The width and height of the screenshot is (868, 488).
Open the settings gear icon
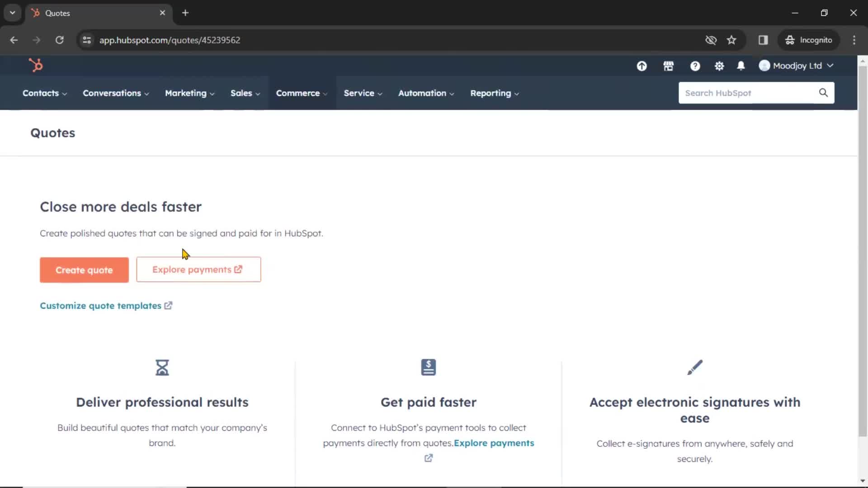pos(719,65)
